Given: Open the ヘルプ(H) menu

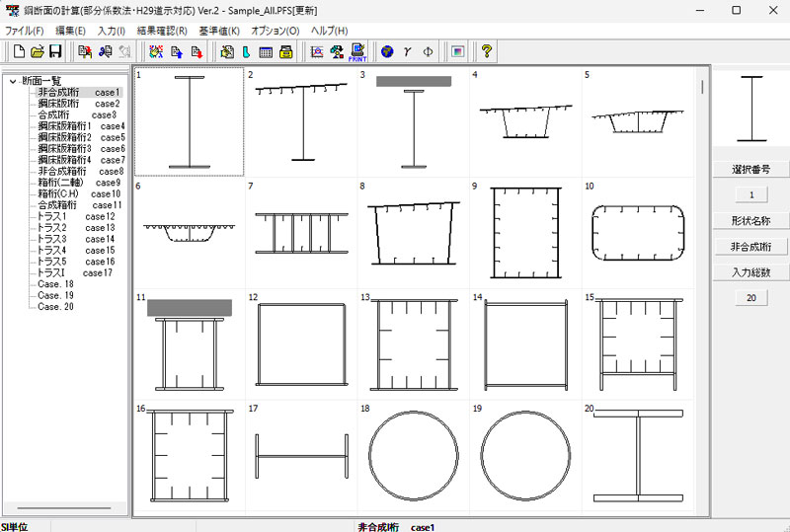Looking at the screenshot, I should 329,31.
